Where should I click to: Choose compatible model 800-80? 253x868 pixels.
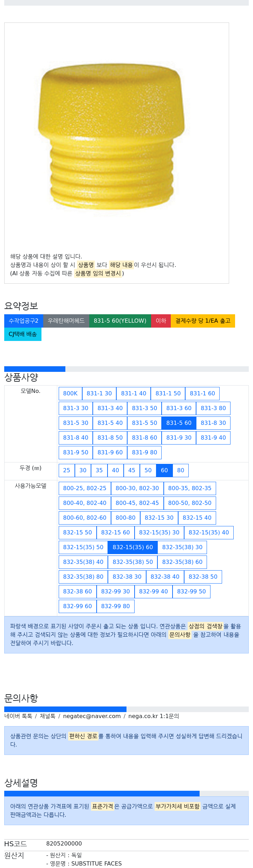[x=125, y=518]
